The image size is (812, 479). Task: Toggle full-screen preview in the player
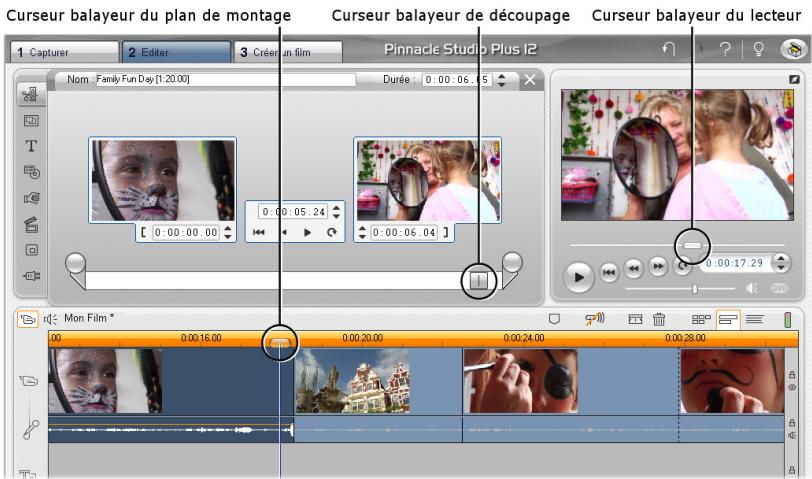coord(794,80)
